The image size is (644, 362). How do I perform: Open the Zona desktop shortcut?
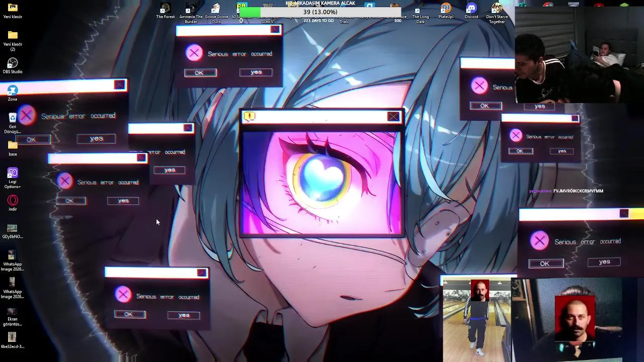(x=13, y=93)
